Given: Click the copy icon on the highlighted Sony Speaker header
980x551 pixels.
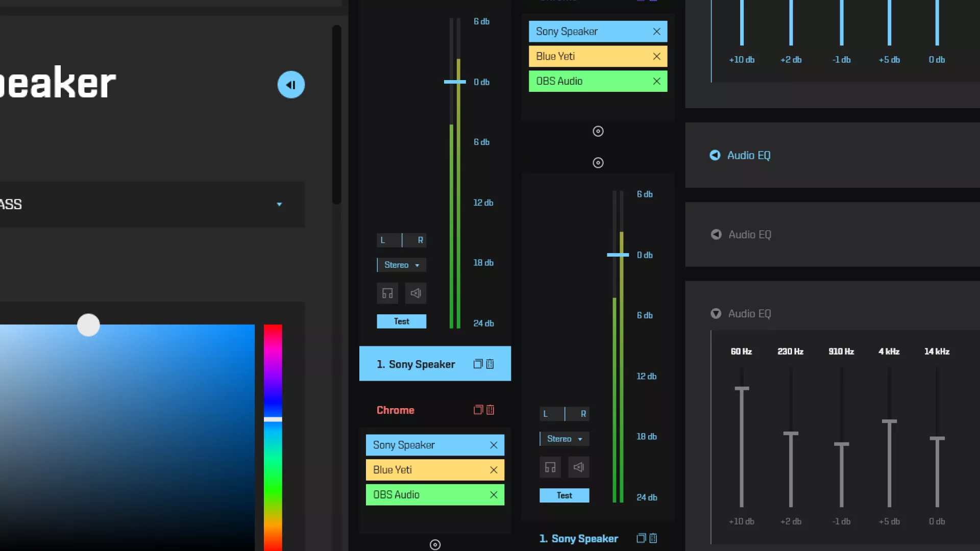Looking at the screenshot, I should (x=478, y=364).
